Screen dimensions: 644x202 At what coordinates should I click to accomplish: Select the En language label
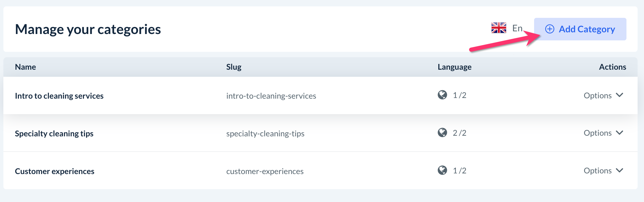[517, 28]
